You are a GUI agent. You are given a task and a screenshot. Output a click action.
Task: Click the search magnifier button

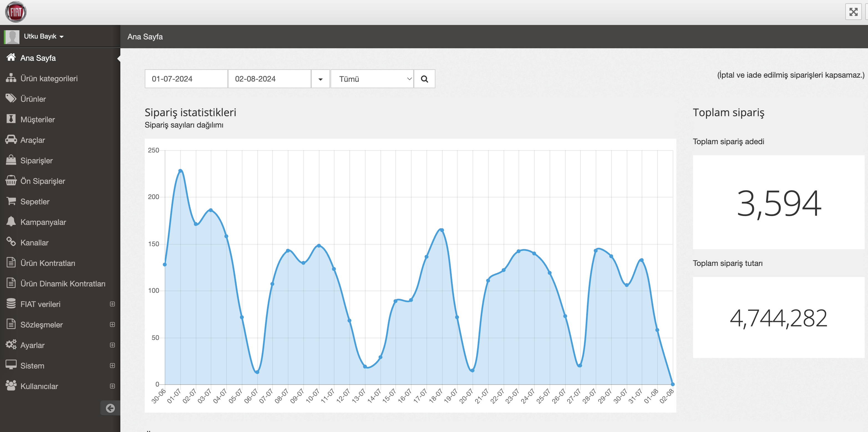point(424,79)
